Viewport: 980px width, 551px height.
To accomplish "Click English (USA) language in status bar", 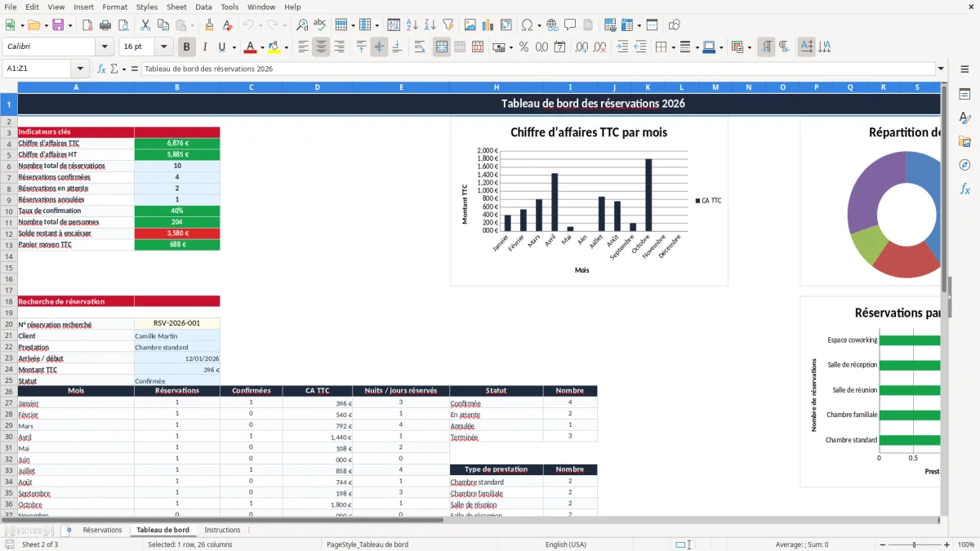I will pyautogui.click(x=566, y=544).
